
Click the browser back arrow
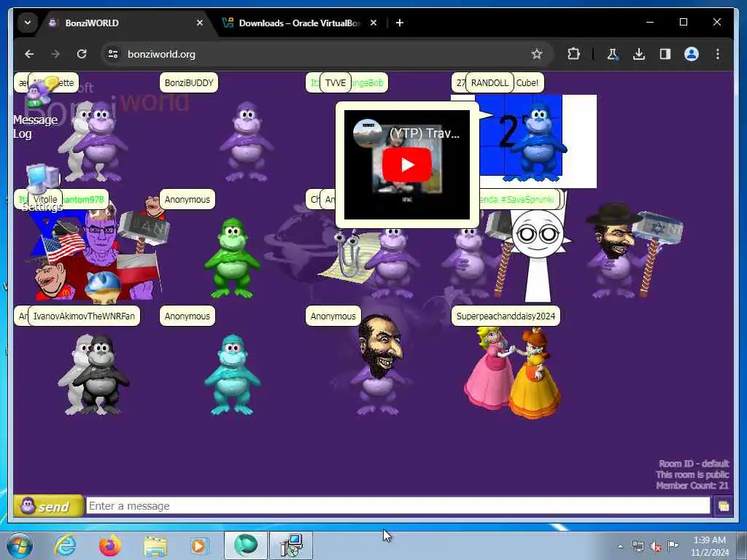tap(29, 54)
